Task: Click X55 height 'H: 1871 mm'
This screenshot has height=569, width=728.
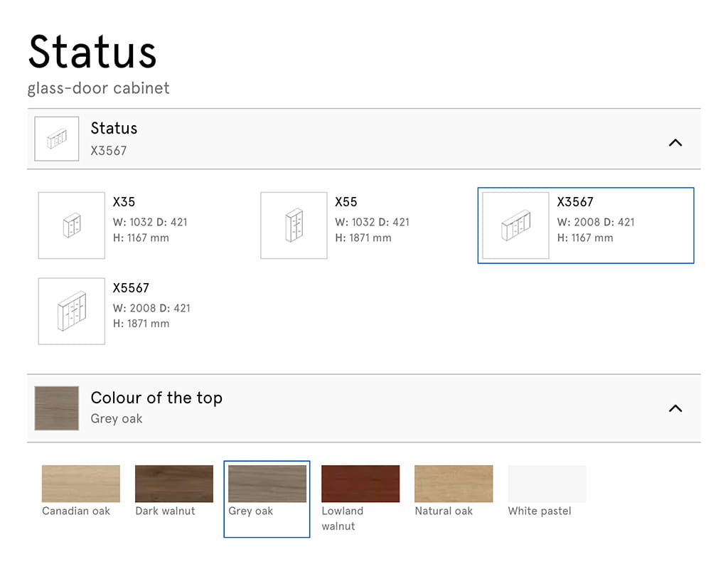Action: point(363,238)
